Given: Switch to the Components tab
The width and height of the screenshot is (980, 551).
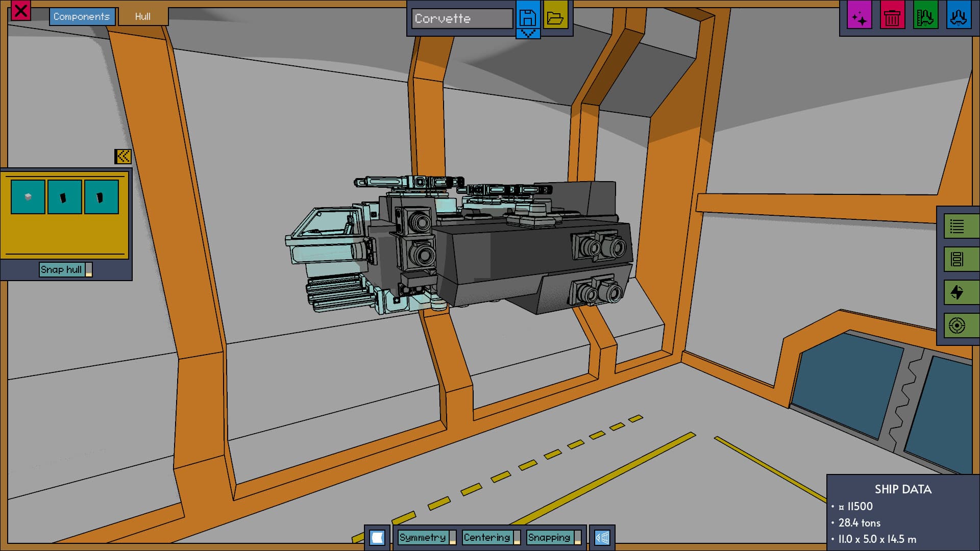Looking at the screenshot, I should [82, 16].
